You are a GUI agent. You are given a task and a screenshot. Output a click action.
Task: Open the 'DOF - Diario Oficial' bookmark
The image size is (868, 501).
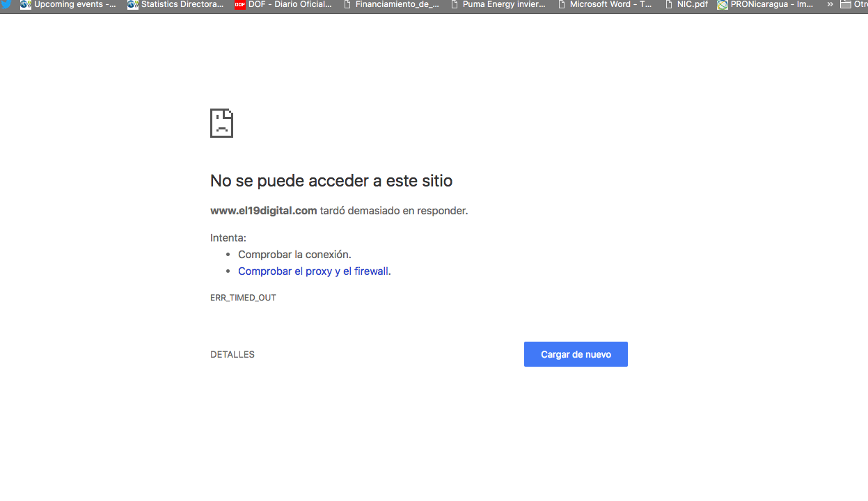283,4
